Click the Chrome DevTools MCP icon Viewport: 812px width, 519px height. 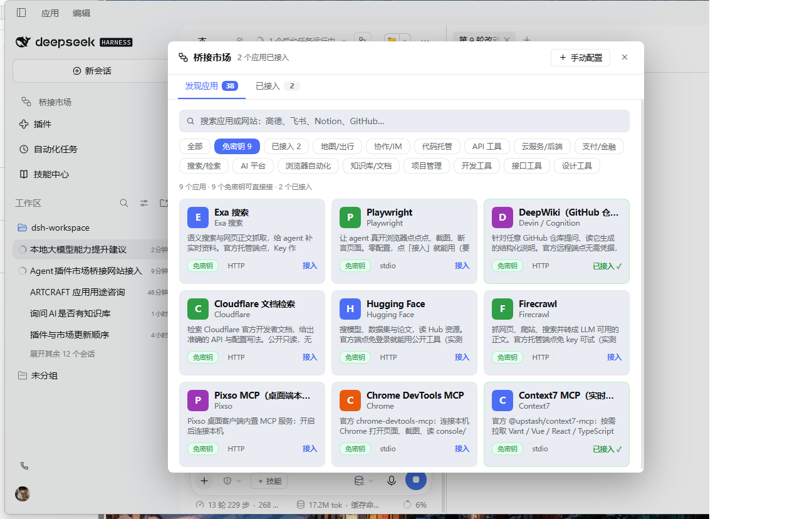coord(350,401)
